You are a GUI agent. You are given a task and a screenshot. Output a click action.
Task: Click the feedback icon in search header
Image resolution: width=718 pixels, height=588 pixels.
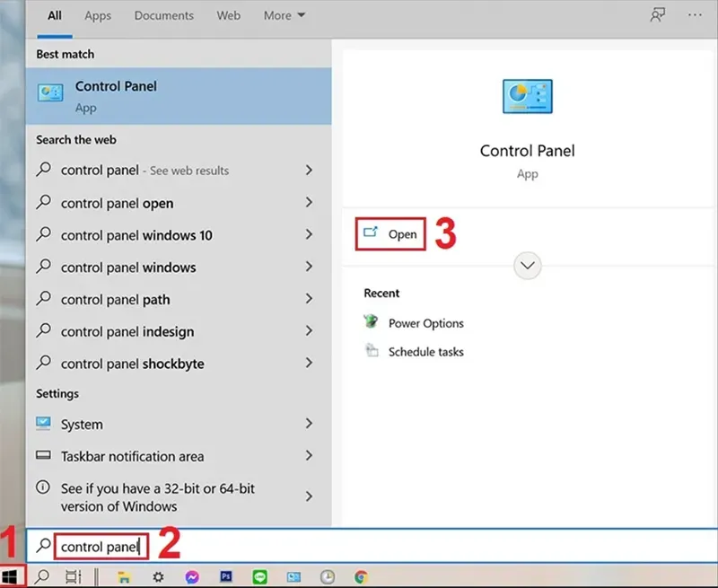pyautogui.click(x=658, y=15)
